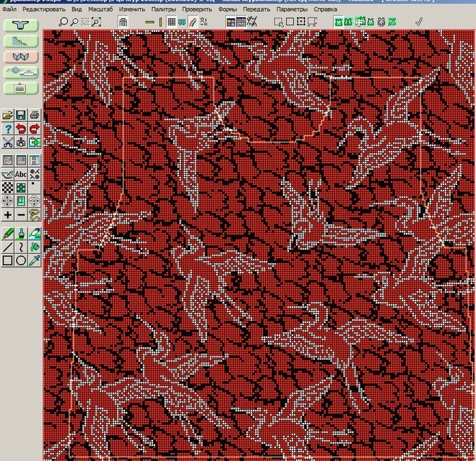
Task: Choose the eyedropper color picker tool
Action: tap(35, 260)
